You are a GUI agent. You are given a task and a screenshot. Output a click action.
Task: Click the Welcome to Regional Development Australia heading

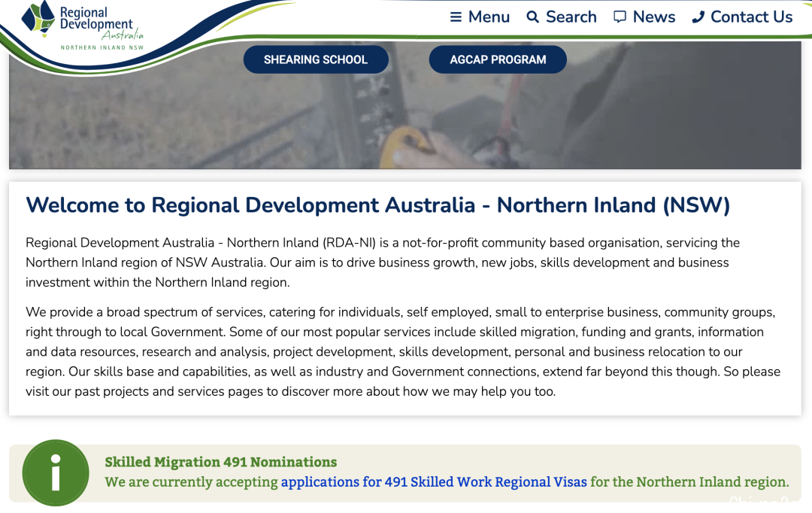coord(378,205)
